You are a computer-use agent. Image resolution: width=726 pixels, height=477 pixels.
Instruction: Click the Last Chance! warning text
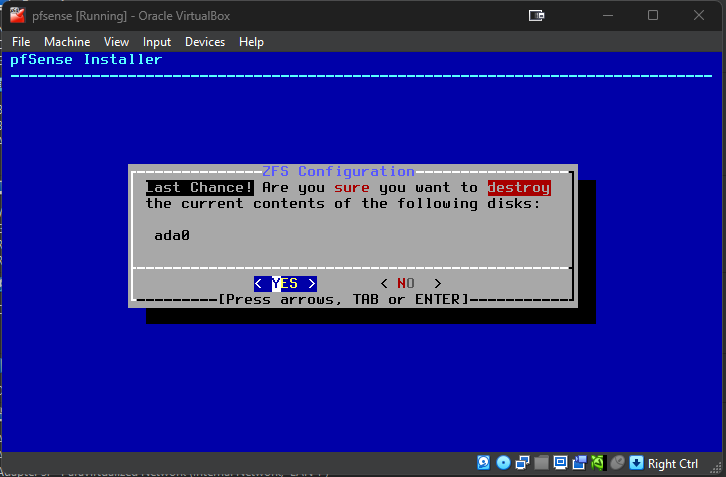[x=200, y=188]
